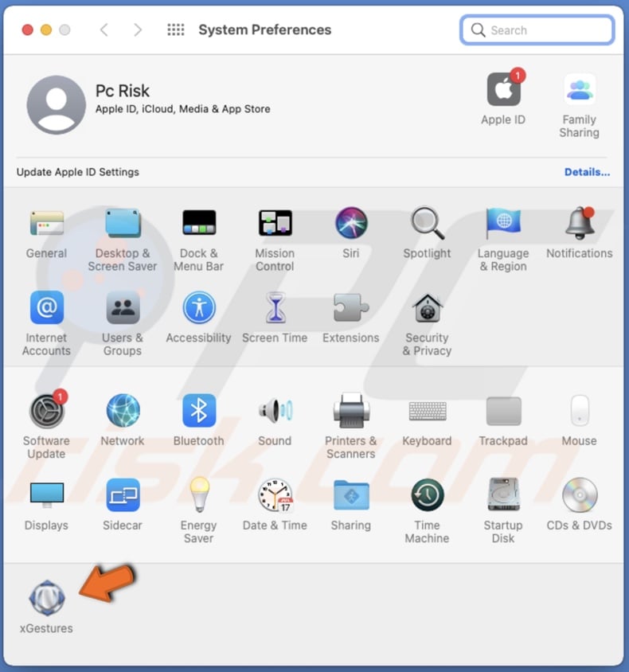Viewport: 629px width, 672px height.
Task: Open Mission Control preferences
Action: 275,224
